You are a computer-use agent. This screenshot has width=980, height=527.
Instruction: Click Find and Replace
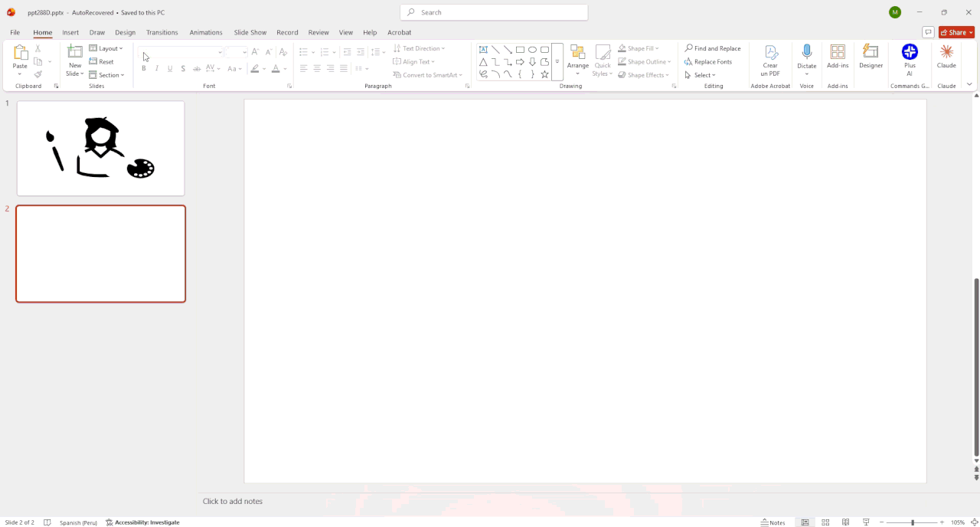[713, 48]
